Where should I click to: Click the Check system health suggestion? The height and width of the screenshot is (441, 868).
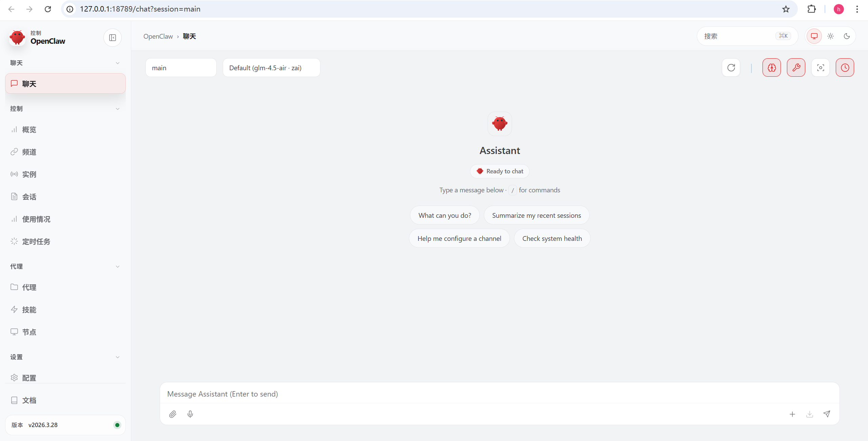coord(552,238)
